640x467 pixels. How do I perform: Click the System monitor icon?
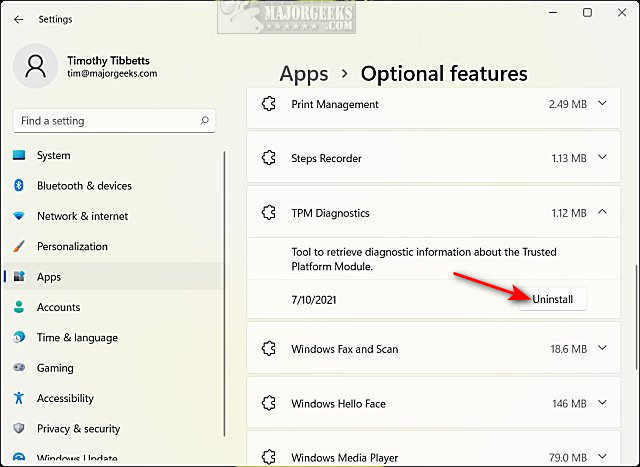pyautogui.click(x=19, y=155)
